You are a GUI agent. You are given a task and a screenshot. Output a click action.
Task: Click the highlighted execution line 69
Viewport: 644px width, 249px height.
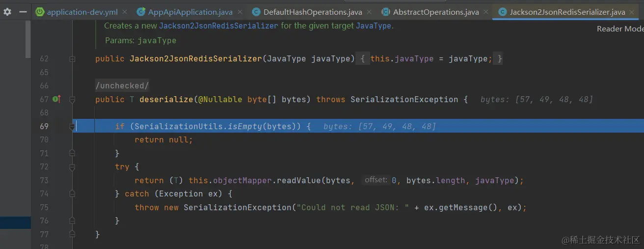pyautogui.click(x=358, y=126)
